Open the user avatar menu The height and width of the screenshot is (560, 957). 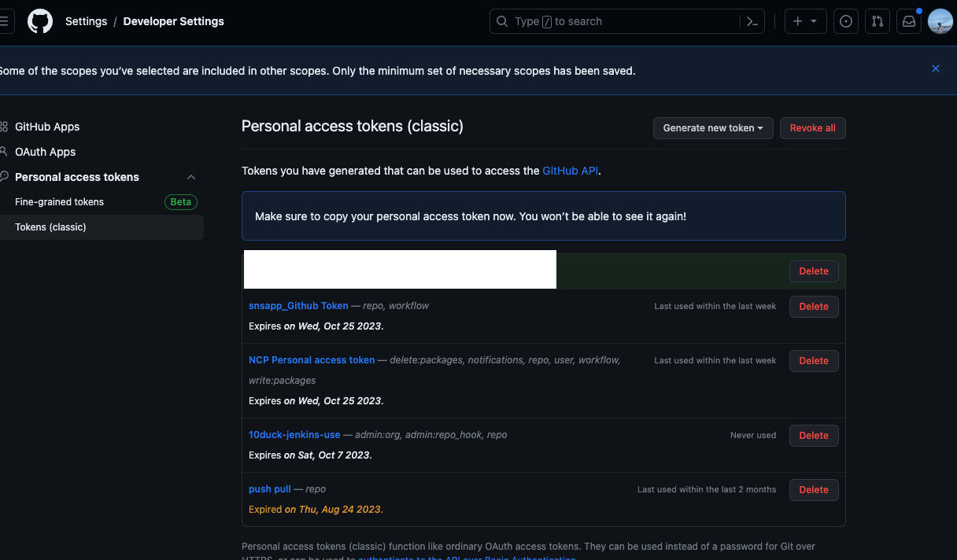click(x=940, y=21)
